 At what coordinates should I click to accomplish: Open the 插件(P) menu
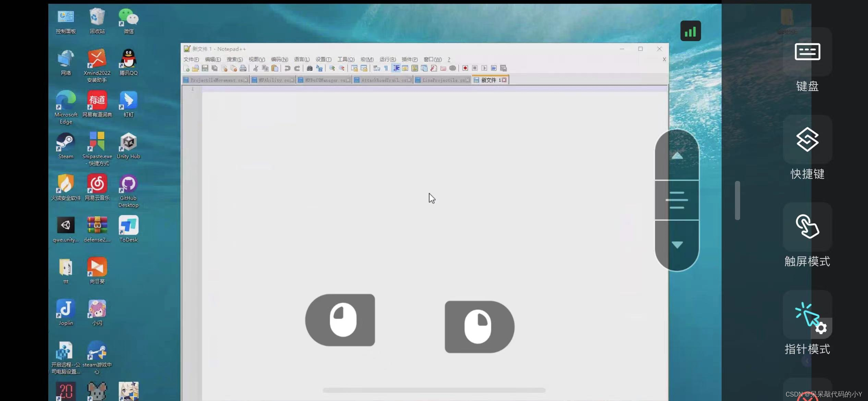coord(410,59)
